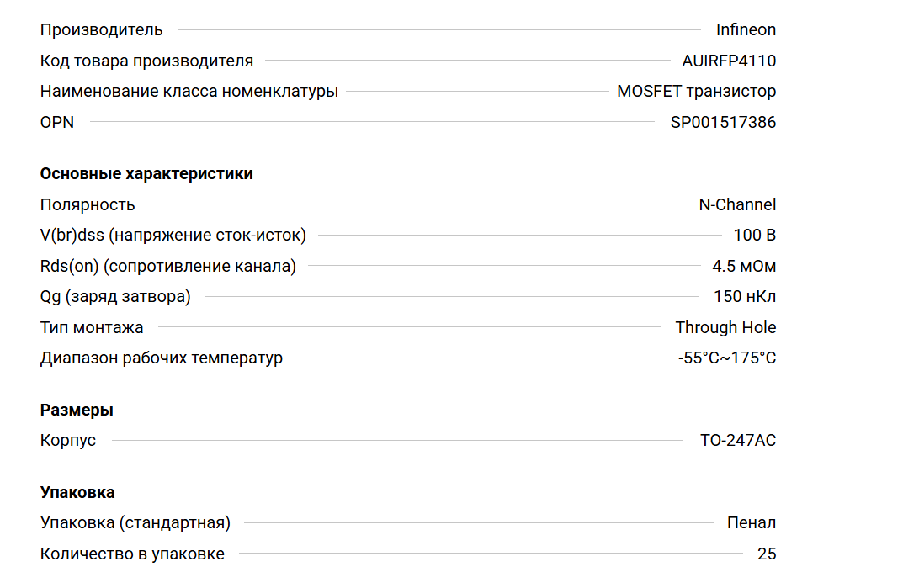Click the 4.5 мОм resistance value

coord(744,267)
